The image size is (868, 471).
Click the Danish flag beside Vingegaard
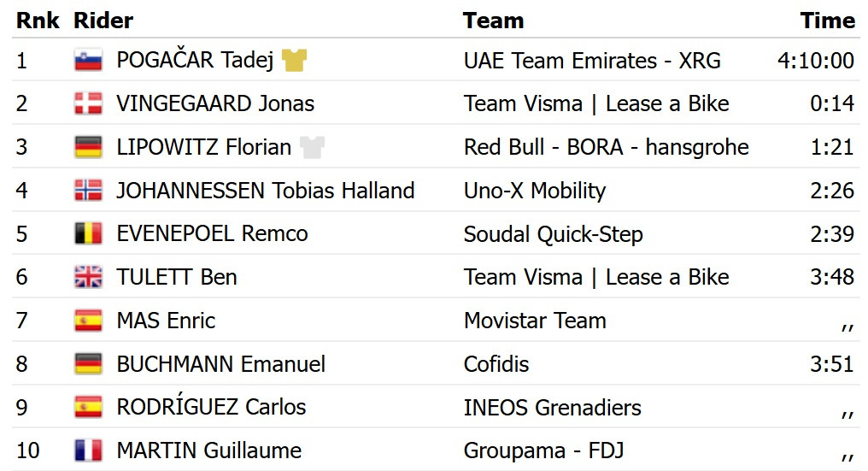pyautogui.click(x=88, y=103)
